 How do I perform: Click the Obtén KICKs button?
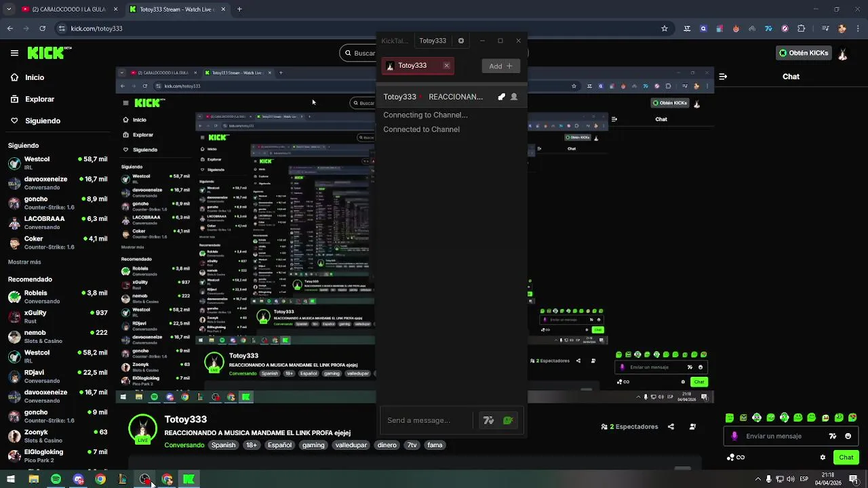pos(804,53)
